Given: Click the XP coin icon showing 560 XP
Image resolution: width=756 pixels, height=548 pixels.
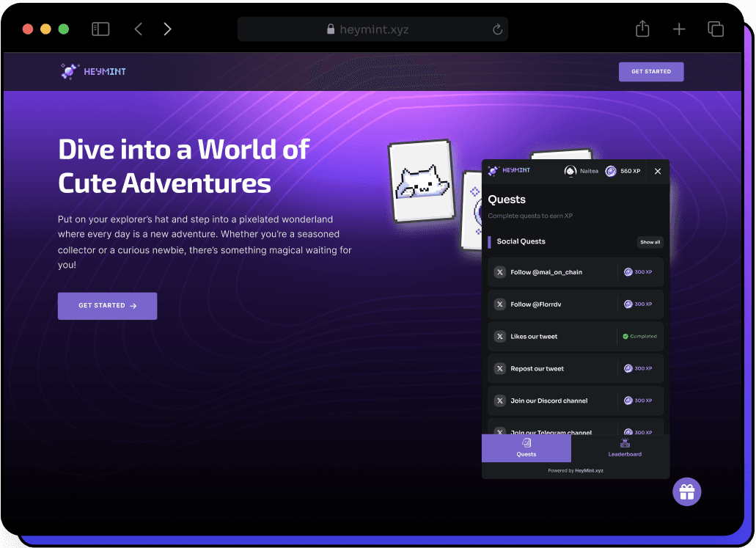Looking at the screenshot, I should click(609, 170).
